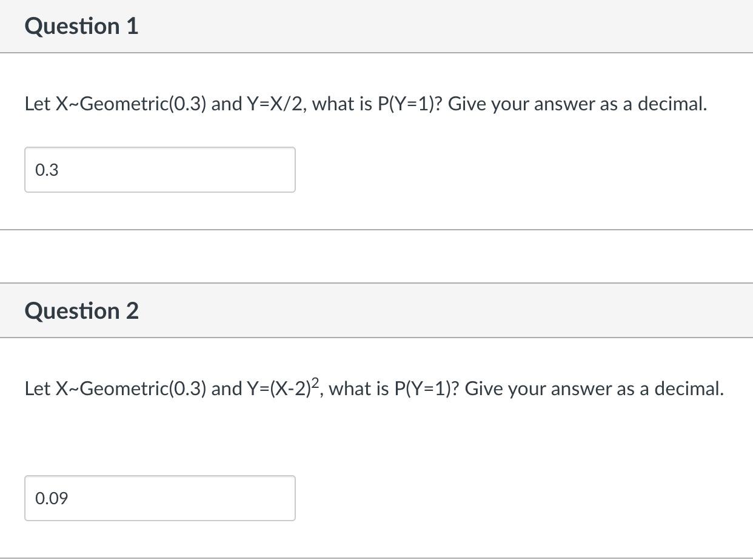The width and height of the screenshot is (753, 560).
Task: Click the Question 1 heading
Action: (82, 26)
